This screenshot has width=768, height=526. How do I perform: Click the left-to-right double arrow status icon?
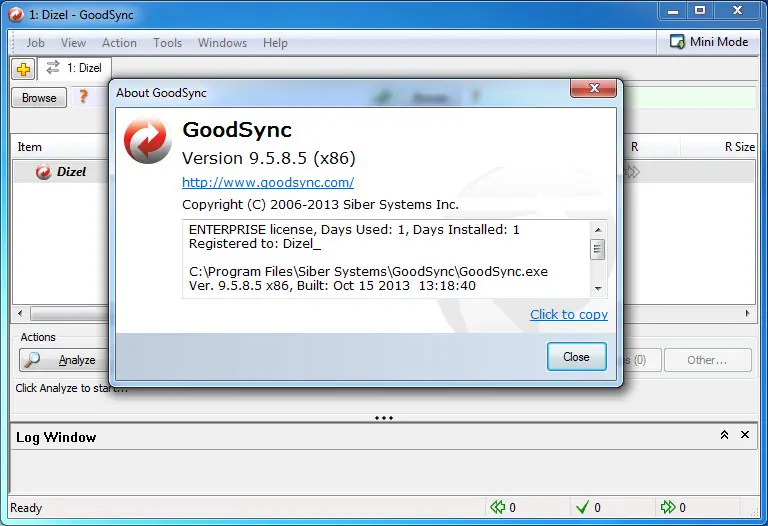668,507
